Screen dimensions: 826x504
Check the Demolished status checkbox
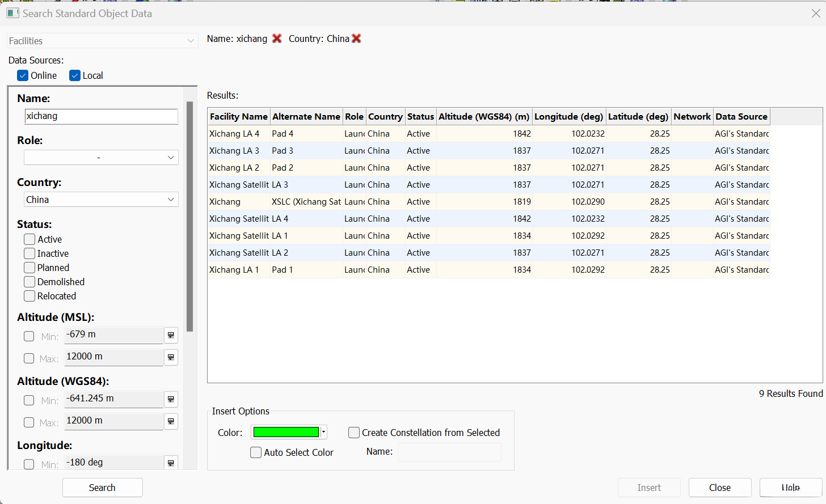pyautogui.click(x=29, y=282)
